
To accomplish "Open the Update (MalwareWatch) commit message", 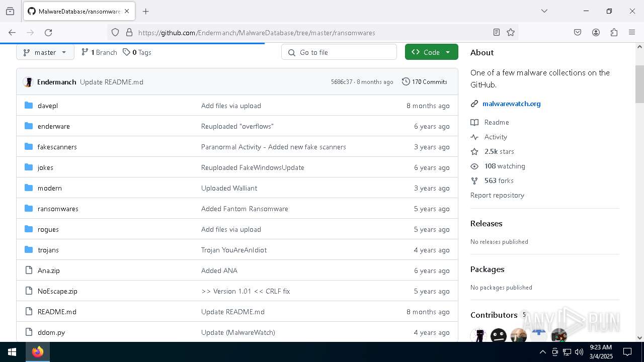I will (238, 332).
